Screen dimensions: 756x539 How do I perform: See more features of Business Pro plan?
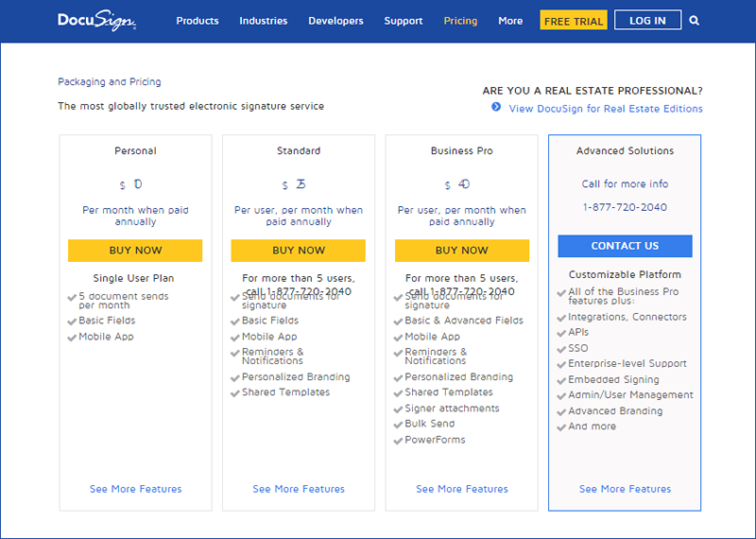(x=462, y=489)
